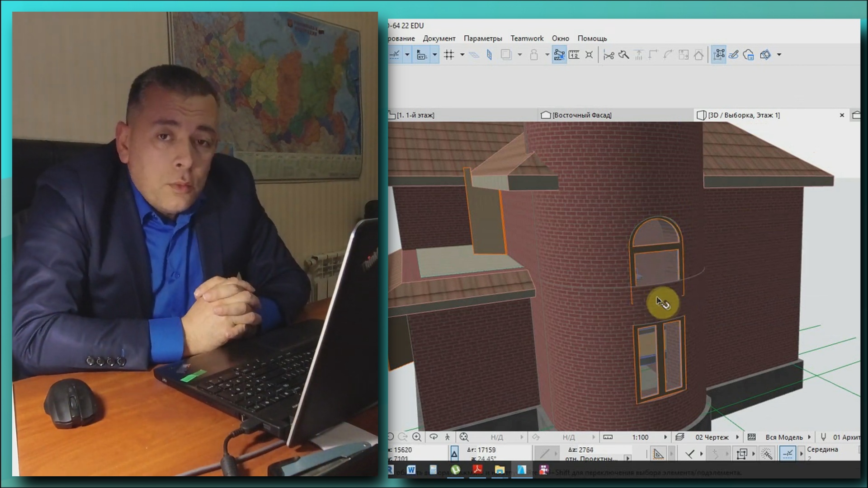The height and width of the screenshot is (488, 868).
Task: Toggle the Guide Lines snap button
Action: coord(394,55)
